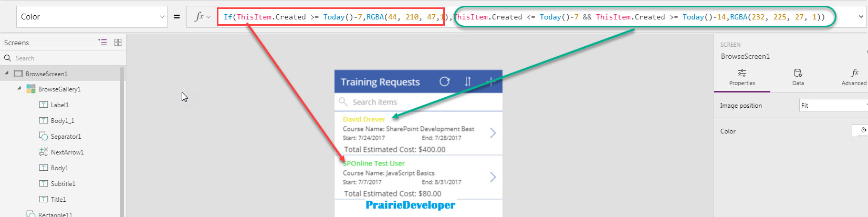Viewport: 868px width, 217px height.
Task: Click Course Name: JavaScript Basics text
Action: tap(389, 173)
